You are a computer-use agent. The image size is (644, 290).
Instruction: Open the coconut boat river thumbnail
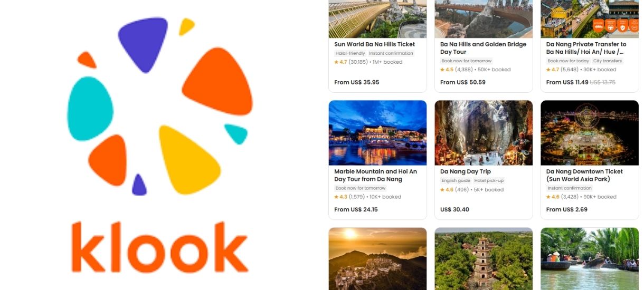[590, 258]
